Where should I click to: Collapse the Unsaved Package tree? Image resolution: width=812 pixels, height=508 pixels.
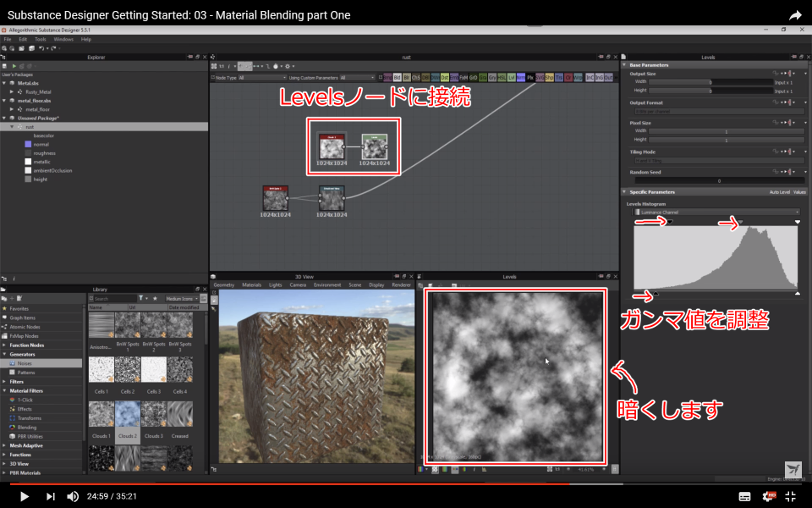5,119
